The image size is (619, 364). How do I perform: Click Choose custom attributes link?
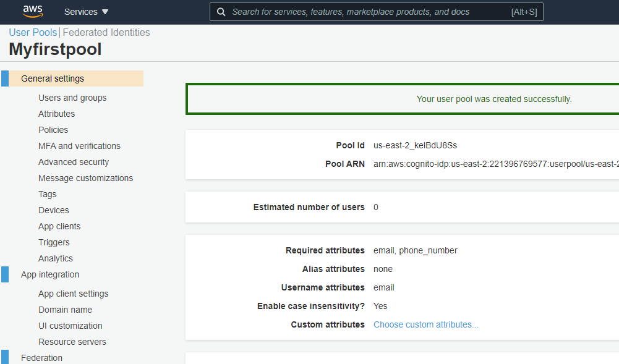[425, 324]
